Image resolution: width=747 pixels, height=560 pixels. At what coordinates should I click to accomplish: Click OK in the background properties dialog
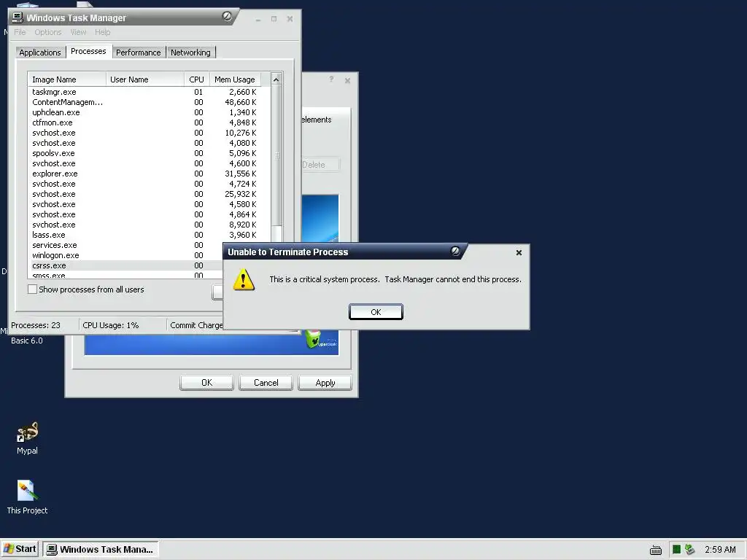206,383
